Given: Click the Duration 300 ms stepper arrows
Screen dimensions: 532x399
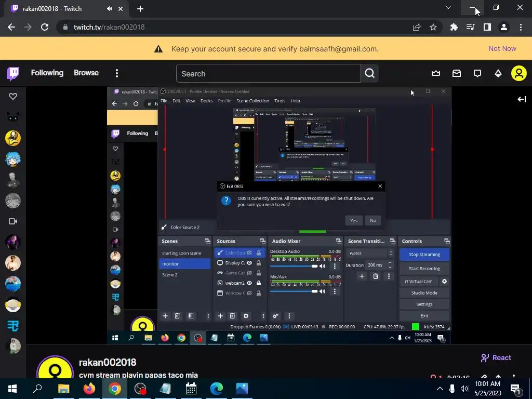Looking at the screenshot, I should click(x=390, y=265).
